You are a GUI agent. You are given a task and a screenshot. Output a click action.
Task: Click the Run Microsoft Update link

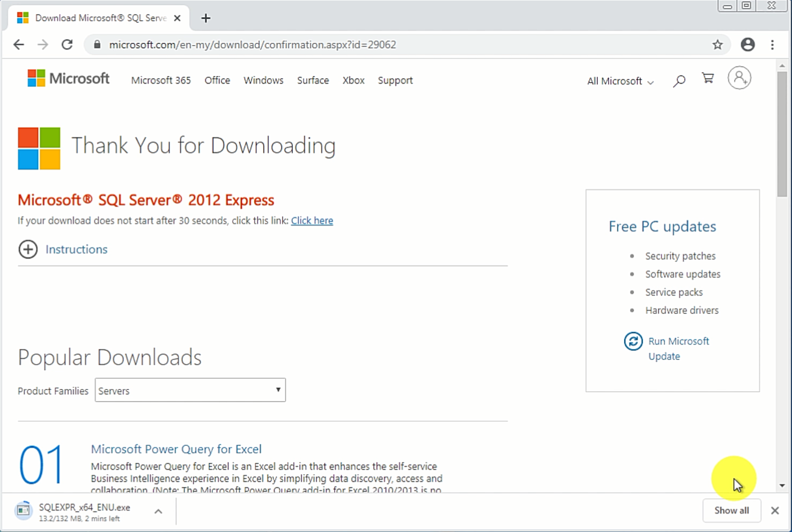pyautogui.click(x=679, y=349)
